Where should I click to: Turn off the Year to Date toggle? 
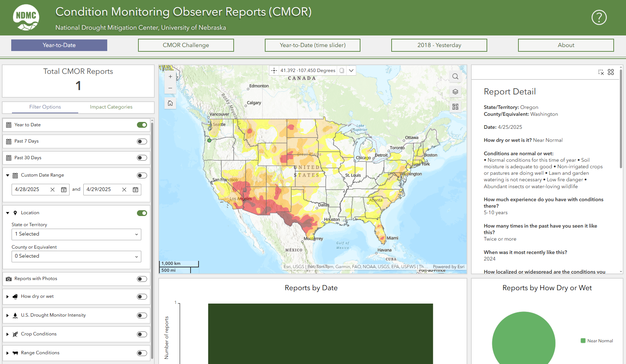[x=142, y=125]
